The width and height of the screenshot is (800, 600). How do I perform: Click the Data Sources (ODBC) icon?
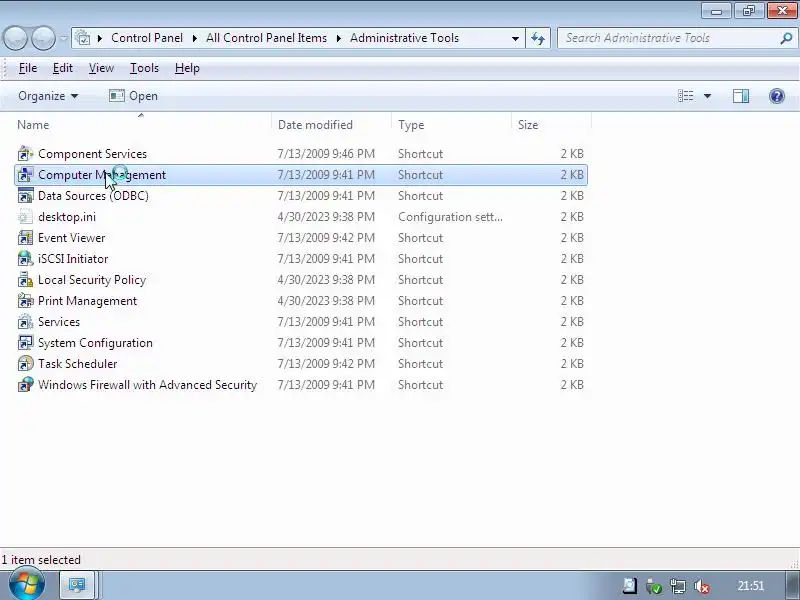tap(25, 196)
